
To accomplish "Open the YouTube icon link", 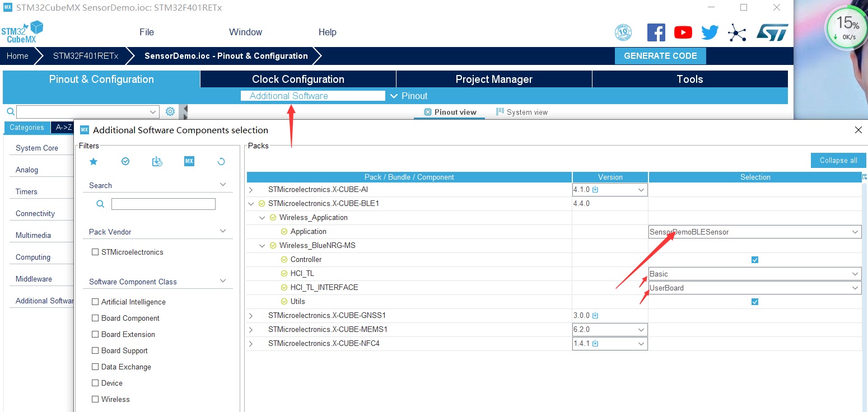I will (683, 32).
